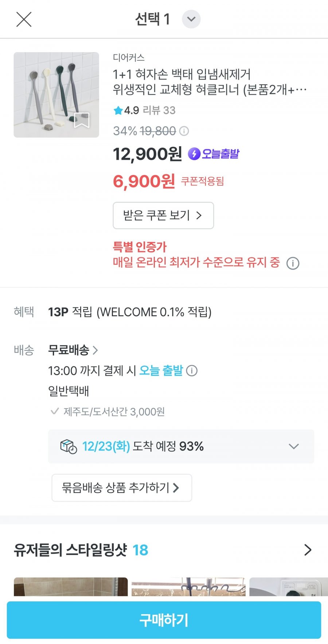The image size is (328, 644).
Task: Tap the 디어커스 brand name
Action: tap(129, 58)
